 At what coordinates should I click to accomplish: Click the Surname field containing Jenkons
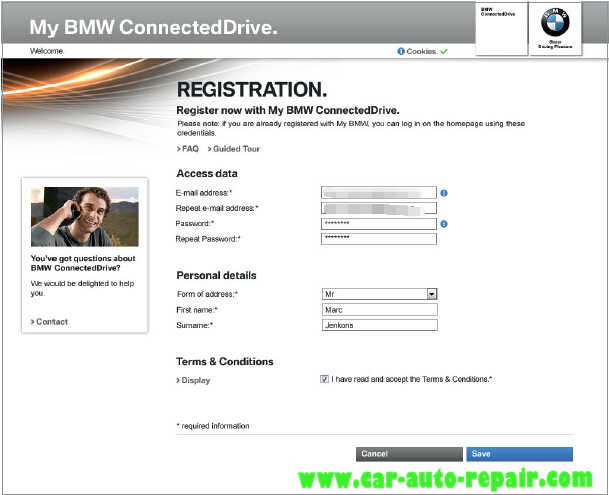coord(379,325)
